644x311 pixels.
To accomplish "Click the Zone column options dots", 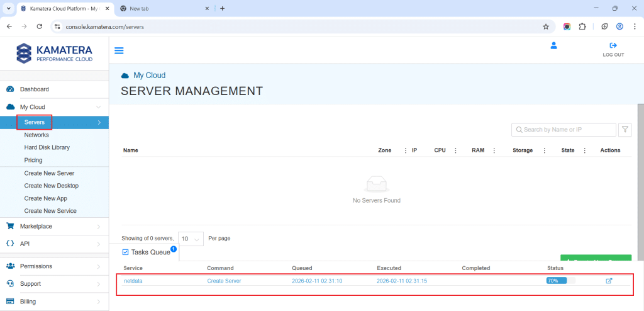I will coord(406,150).
